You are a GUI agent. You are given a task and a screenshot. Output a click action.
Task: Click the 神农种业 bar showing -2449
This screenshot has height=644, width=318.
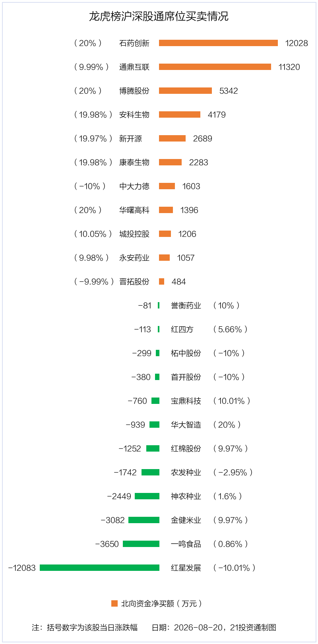pyautogui.click(x=147, y=496)
